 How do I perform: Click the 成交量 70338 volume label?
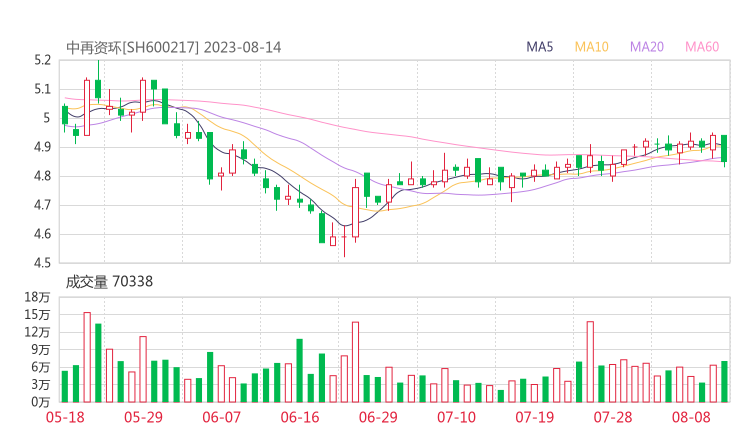point(109,282)
